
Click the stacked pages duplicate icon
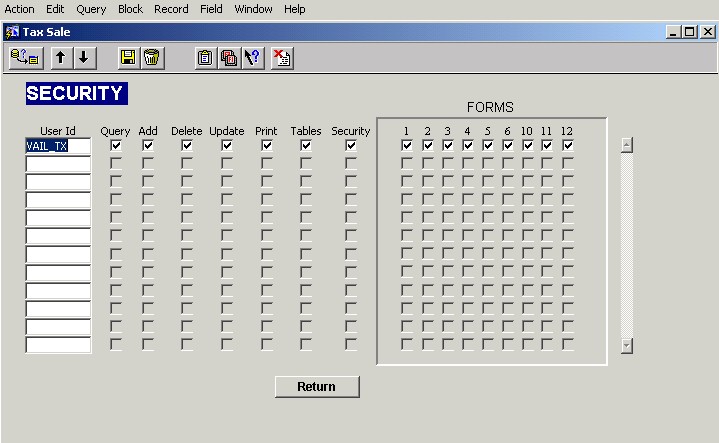(x=229, y=58)
